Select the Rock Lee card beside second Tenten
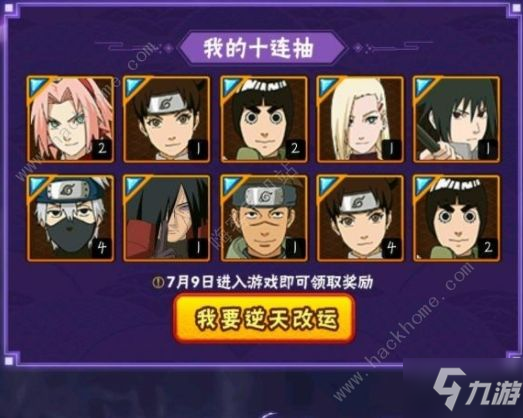 tap(457, 218)
